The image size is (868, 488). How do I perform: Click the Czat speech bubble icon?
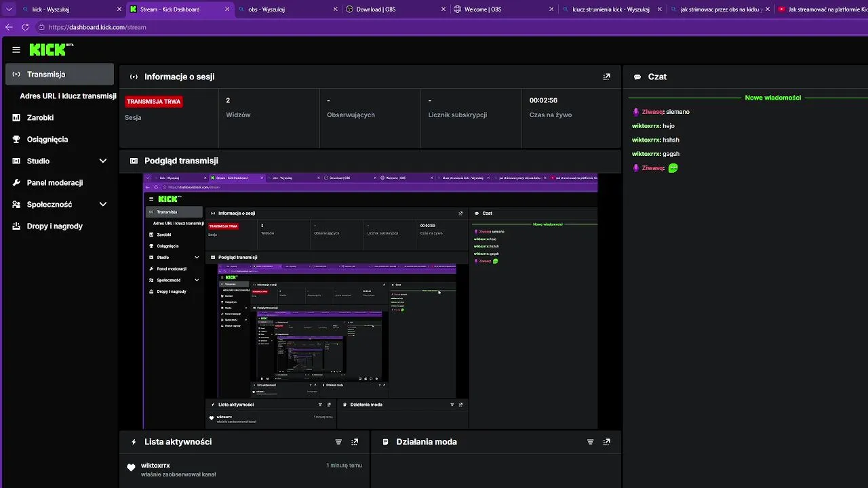(637, 77)
